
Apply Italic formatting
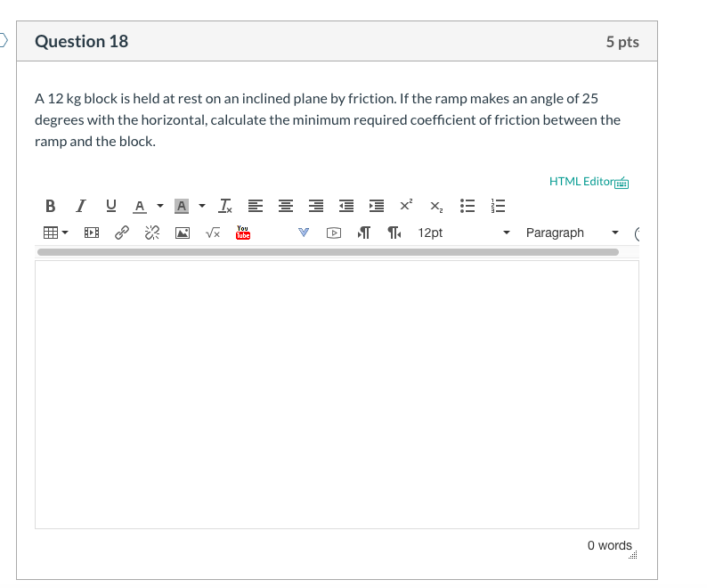(x=81, y=206)
